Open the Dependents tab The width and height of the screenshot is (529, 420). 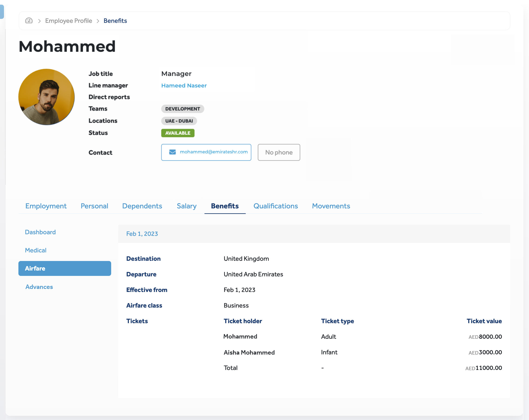click(x=142, y=206)
